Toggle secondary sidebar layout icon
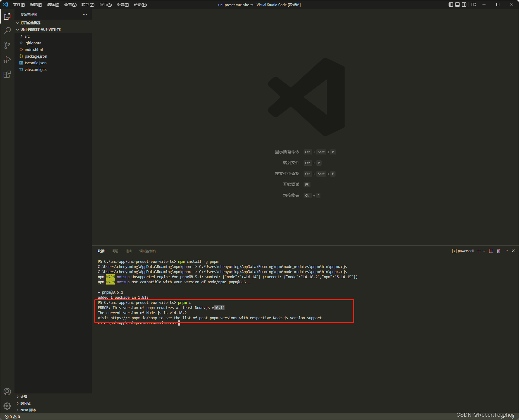Viewport: 519px width, 420px height. 464,5
